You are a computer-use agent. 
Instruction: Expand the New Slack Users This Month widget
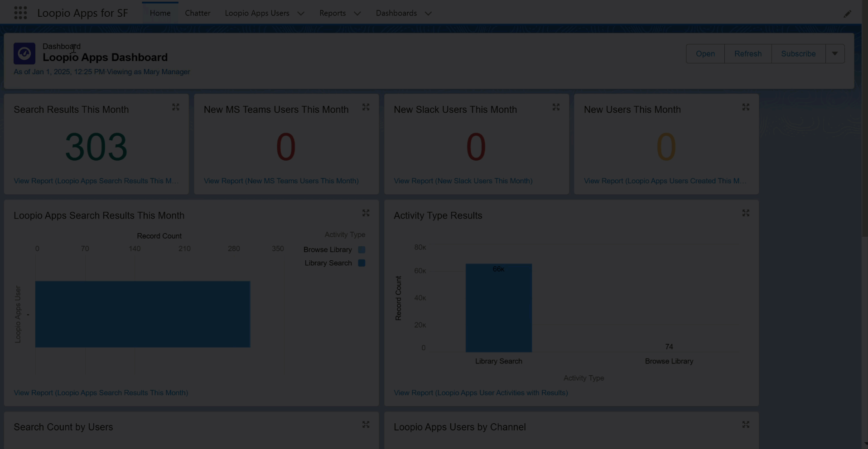click(x=556, y=107)
